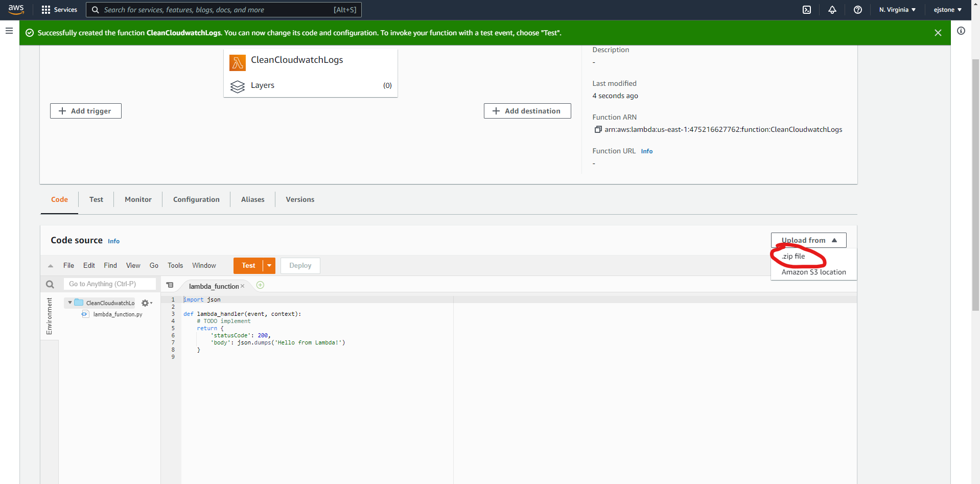Image resolution: width=980 pixels, height=484 pixels.
Task: Go to the Aliases tab
Action: 253,199
